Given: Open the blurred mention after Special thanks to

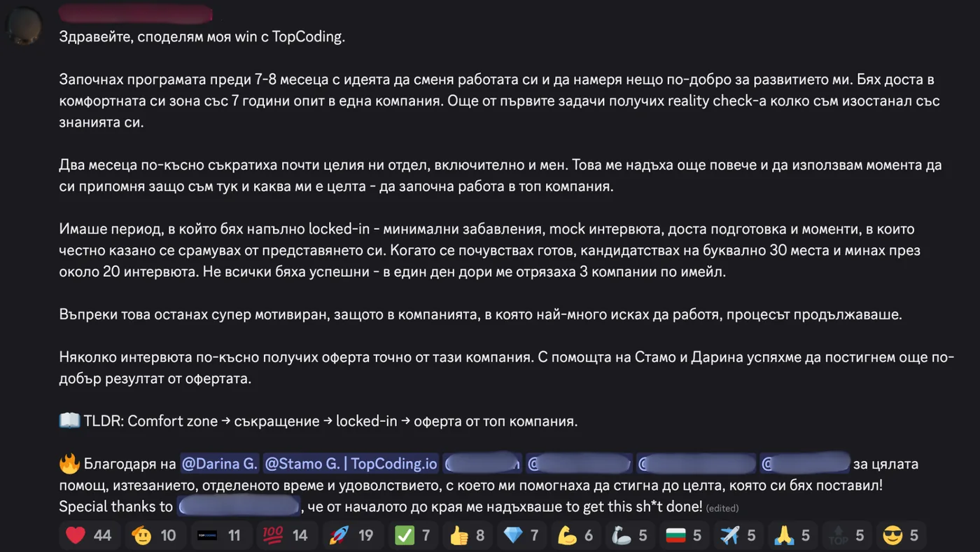Looking at the screenshot, I should tap(239, 506).
